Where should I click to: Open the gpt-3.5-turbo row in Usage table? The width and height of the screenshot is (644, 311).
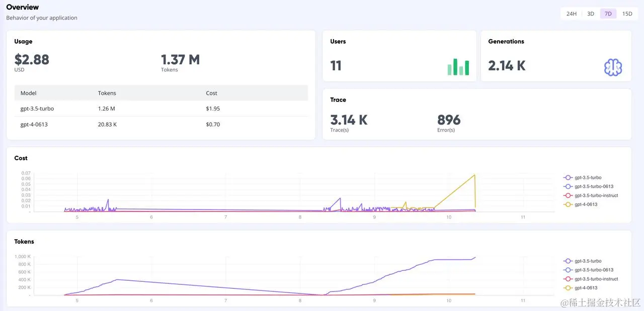[x=37, y=109]
